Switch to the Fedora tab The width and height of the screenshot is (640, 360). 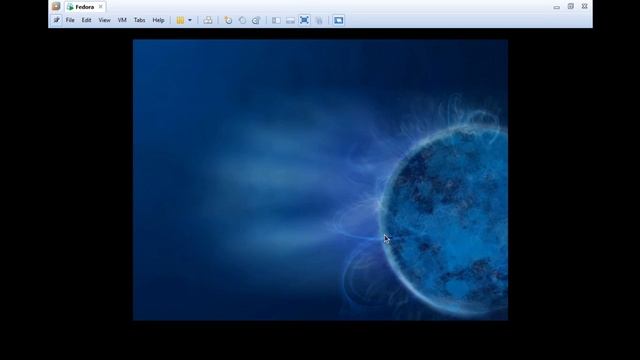click(84, 7)
